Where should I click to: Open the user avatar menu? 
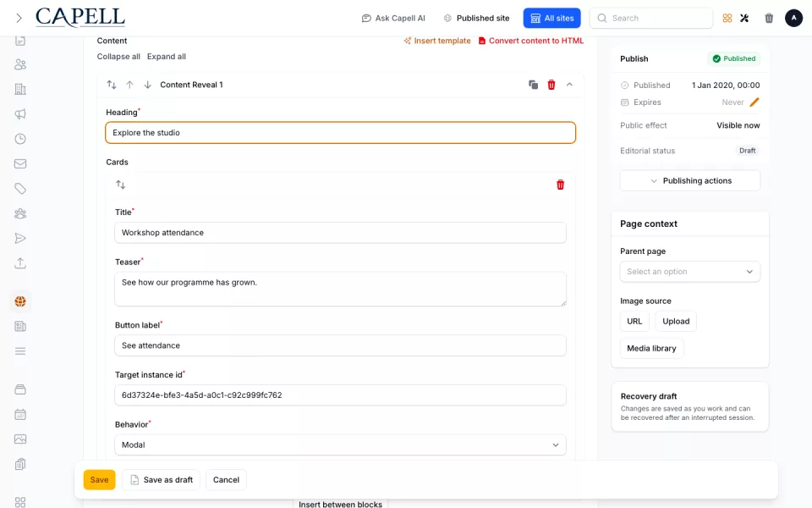coord(793,18)
